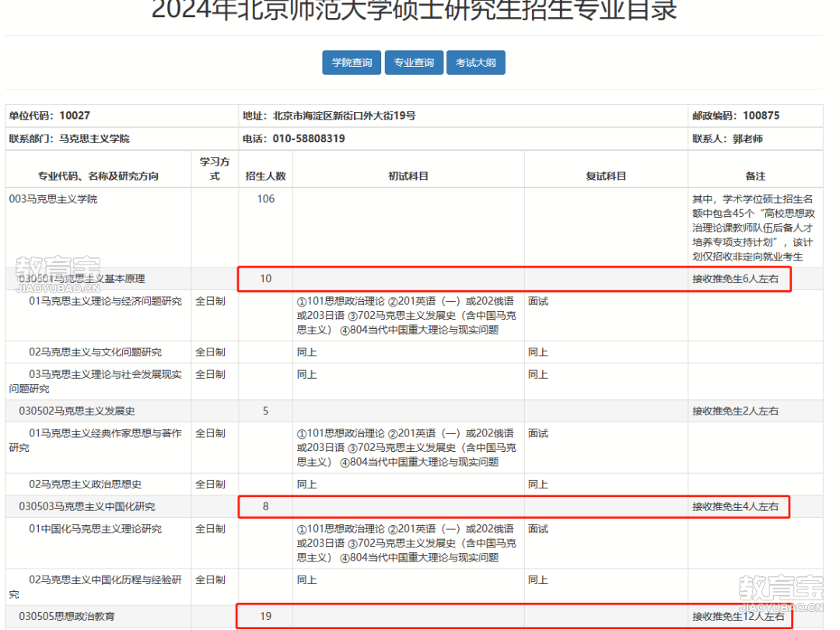Click the remark 接收推免生4人左右

tap(735, 506)
